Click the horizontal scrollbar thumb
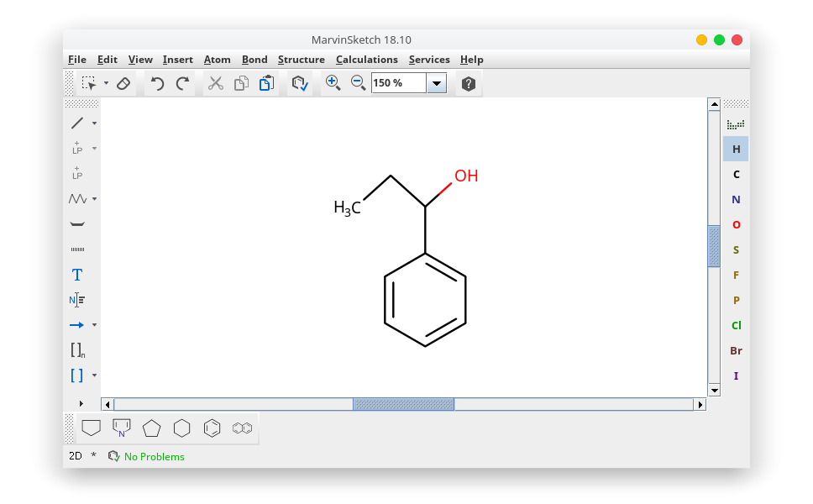 tap(403, 404)
